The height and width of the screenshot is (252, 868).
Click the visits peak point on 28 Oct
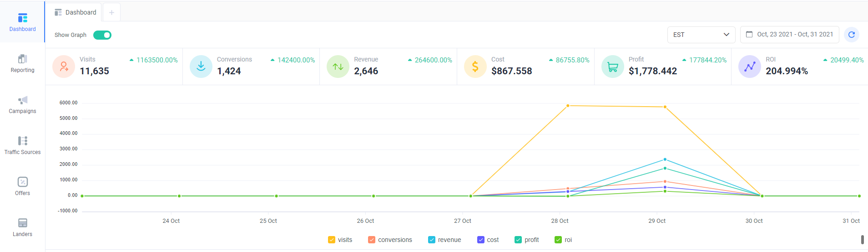coord(568,106)
